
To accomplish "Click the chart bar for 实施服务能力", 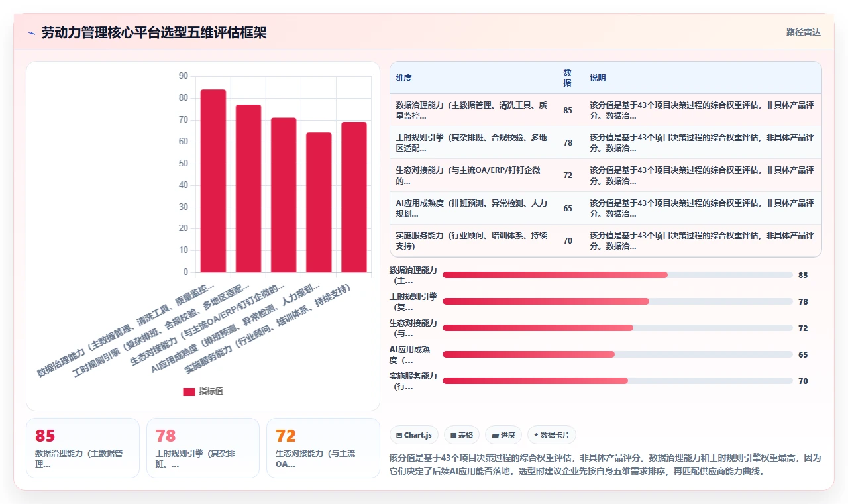I will tap(354, 197).
